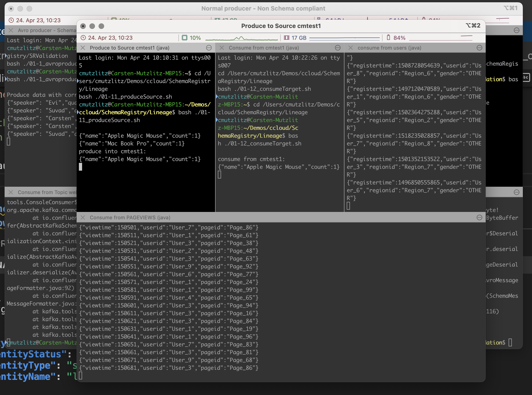Image resolution: width=532 pixels, height=395 pixels.
Task: Close the Avro producer pane in background window
Action: click(11, 30)
